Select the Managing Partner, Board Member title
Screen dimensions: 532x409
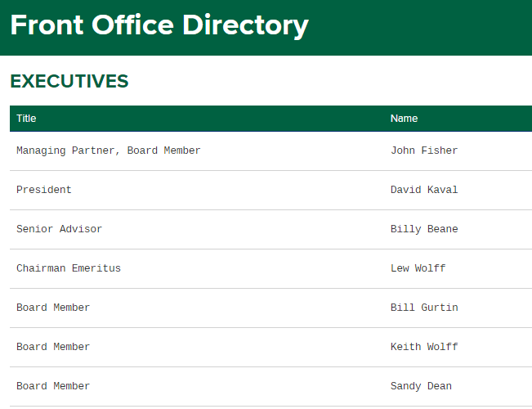[x=108, y=151]
